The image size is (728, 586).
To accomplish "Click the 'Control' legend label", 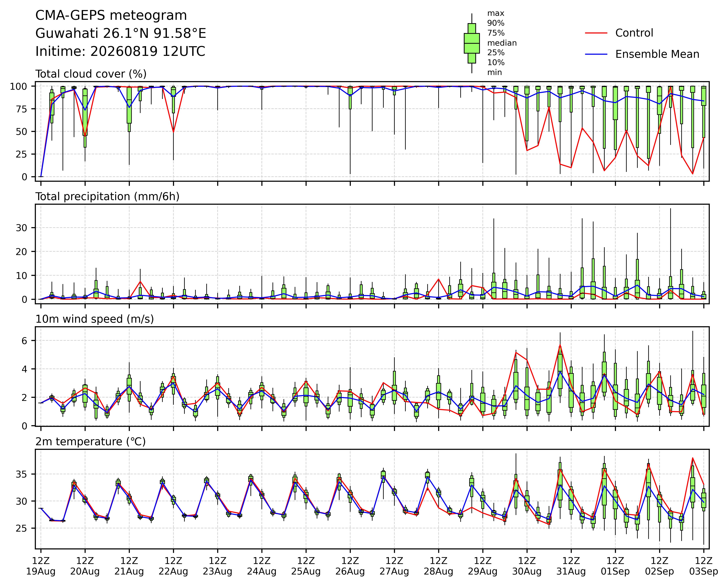I will [x=634, y=33].
